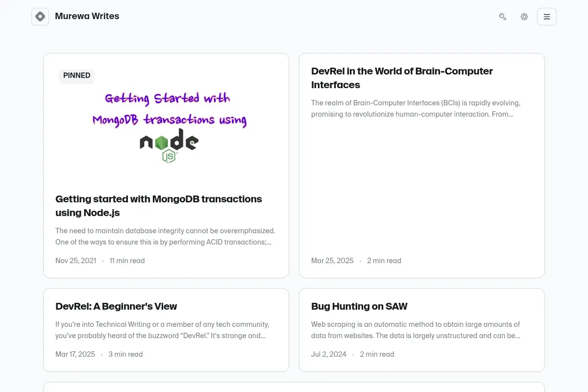Image resolution: width=588 pixels, height=392 pixels.
Task: Open DevRel: A Beginner's View post
Action: tap(116, 306)
